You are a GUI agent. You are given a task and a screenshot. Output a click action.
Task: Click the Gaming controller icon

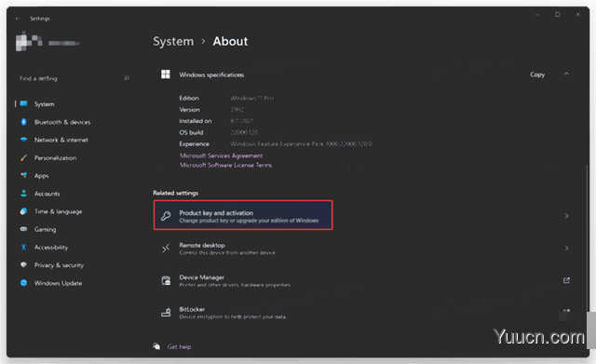23,229
